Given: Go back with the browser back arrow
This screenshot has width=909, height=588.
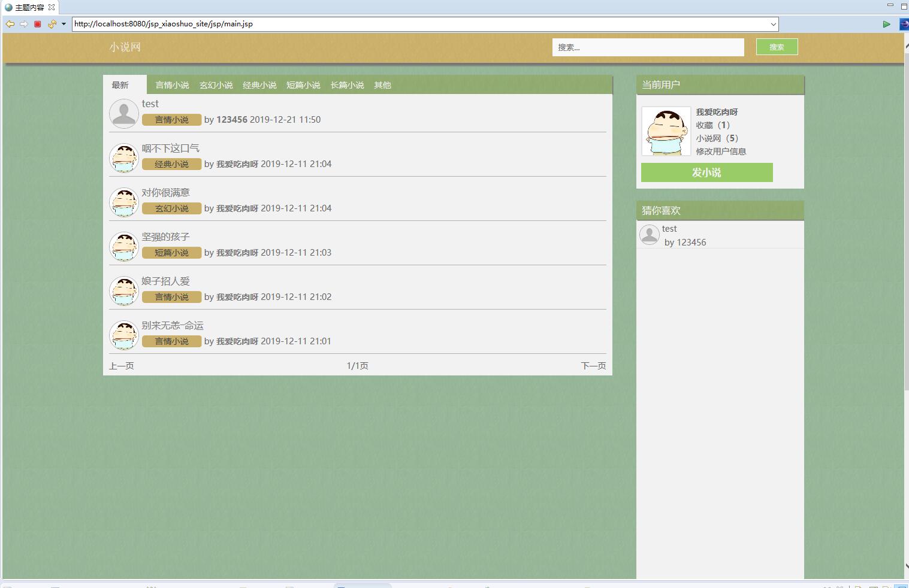Looking at the screenshot, I should point(10,24).
